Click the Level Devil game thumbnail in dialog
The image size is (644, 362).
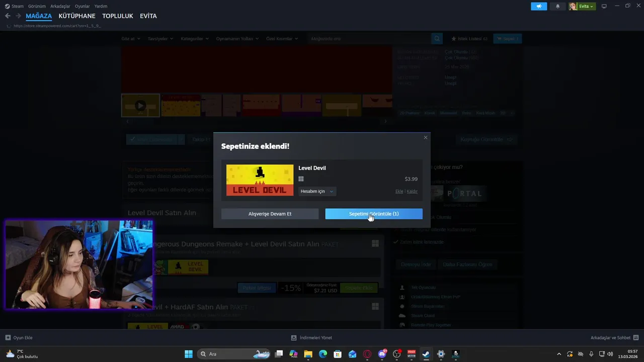point(260,180)
